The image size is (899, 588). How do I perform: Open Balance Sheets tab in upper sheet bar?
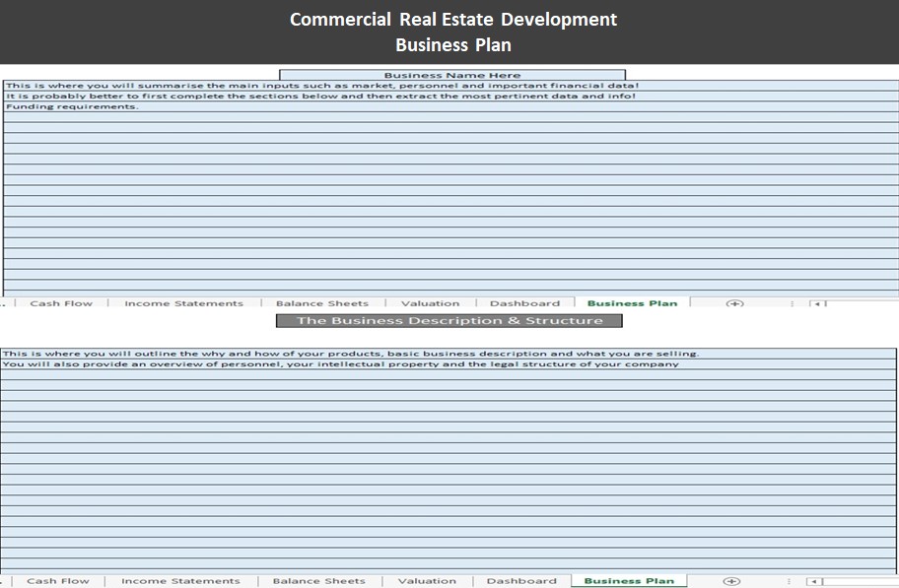click(322, 303)
